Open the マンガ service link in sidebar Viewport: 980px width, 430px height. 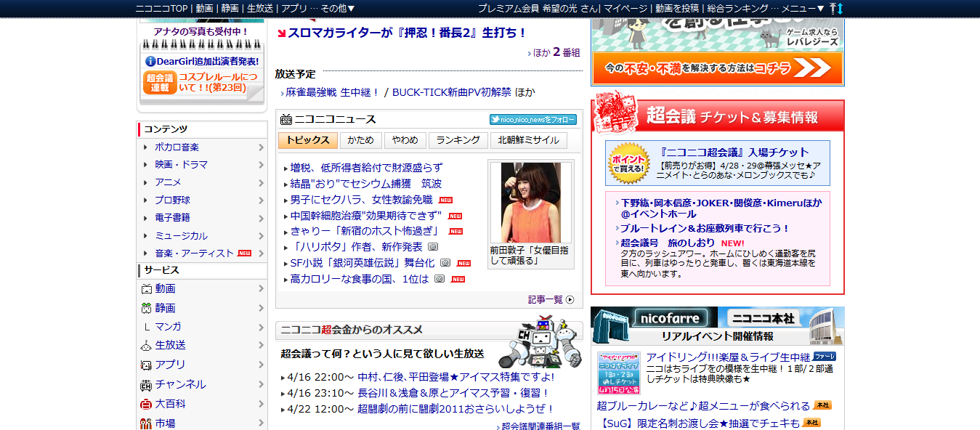click(168, 327)
